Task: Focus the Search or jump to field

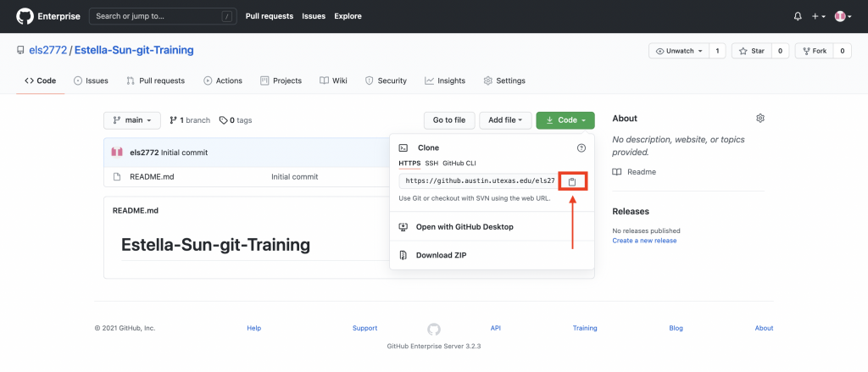Action: (163, 16)
